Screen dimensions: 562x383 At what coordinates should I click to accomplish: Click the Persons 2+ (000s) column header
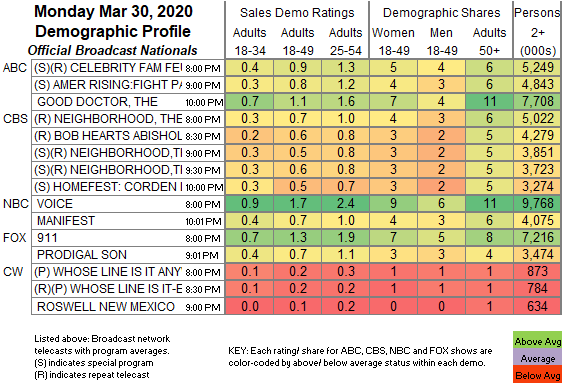click(x=538, y=32)
